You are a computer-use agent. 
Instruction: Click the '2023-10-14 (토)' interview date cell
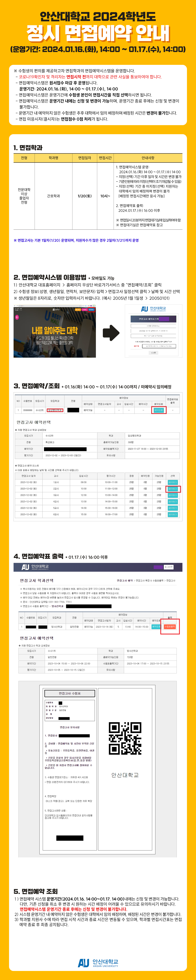point(105,627)
